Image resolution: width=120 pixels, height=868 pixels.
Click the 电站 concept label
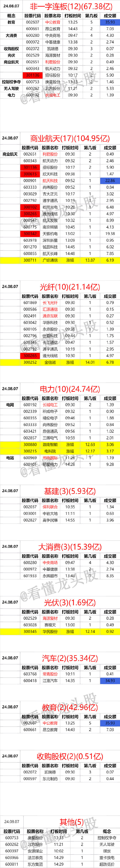(10, 458)
